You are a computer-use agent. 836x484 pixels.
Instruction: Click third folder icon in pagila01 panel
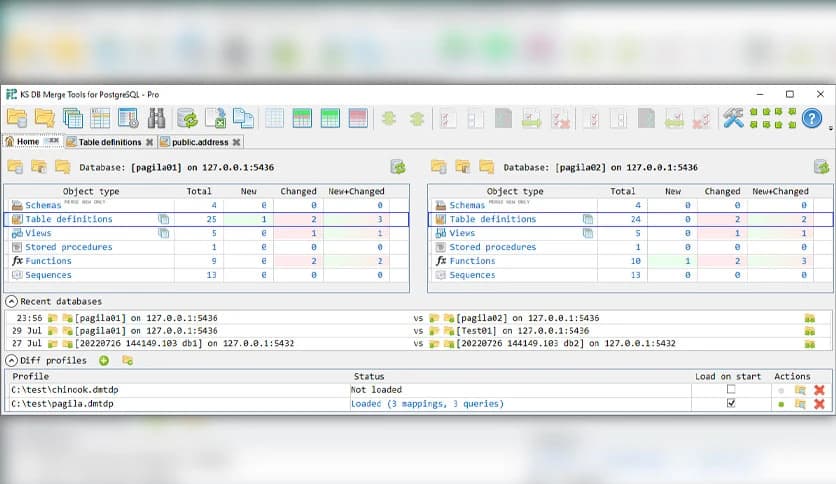[x=62, y=167]
